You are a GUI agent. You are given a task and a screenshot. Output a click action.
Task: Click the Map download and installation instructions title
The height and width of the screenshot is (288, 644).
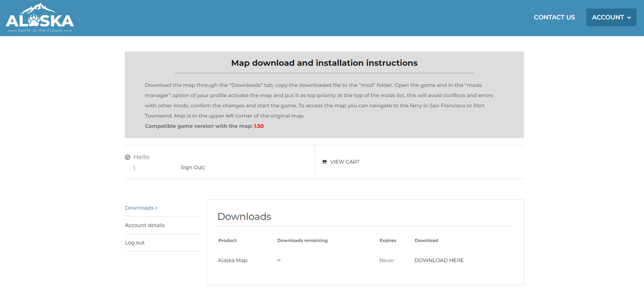(x=324, y=63)
